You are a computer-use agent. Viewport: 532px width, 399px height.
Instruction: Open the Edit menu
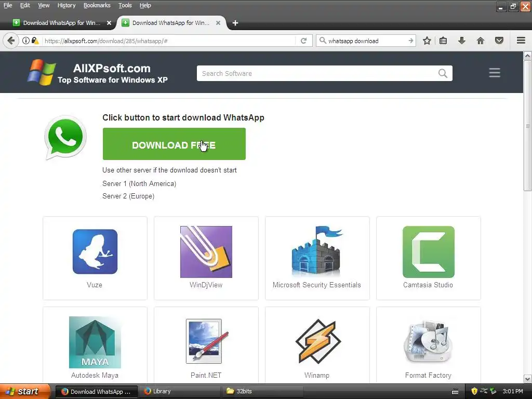pos(25,5)
